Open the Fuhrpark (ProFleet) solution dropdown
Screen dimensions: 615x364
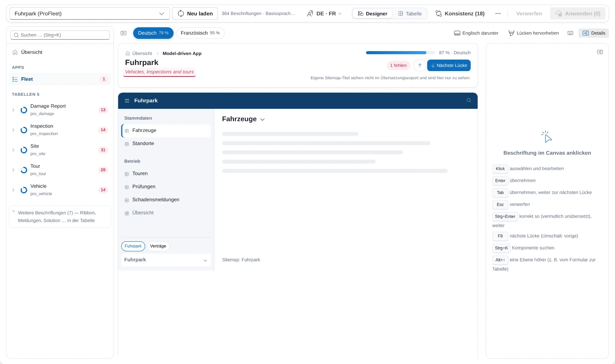click(90, 13)
